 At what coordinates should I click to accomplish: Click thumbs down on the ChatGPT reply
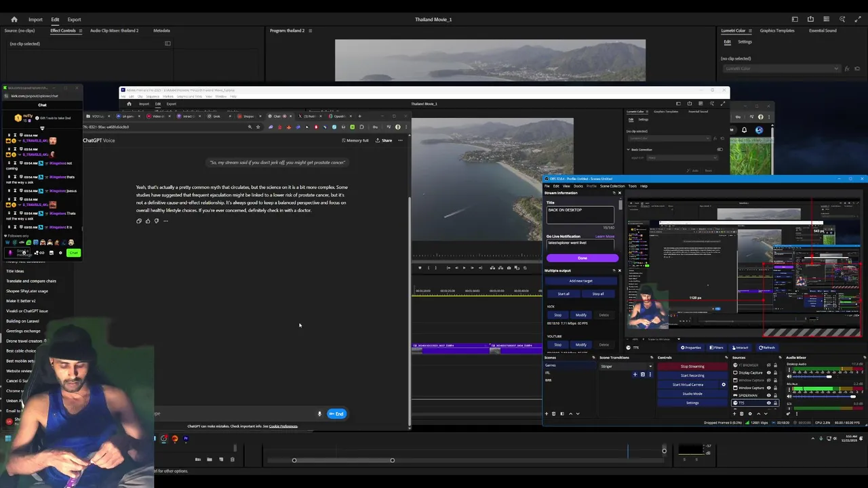point(157,221)
